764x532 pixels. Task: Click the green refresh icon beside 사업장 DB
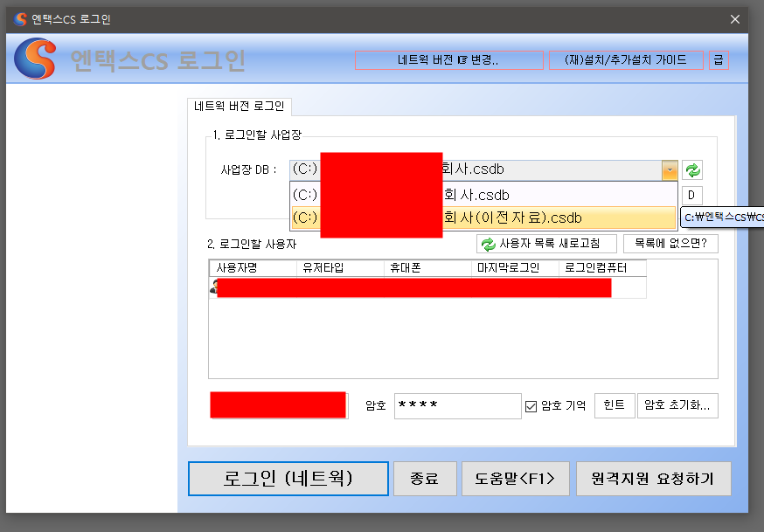(x=692, y=170)
